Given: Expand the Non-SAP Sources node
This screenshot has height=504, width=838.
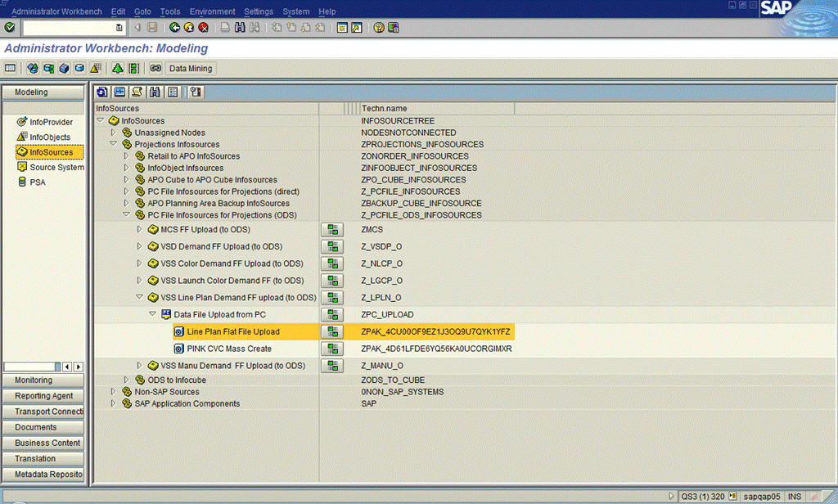Looking at the screenshot, I should pyautogui.click(x=113, y=391).
